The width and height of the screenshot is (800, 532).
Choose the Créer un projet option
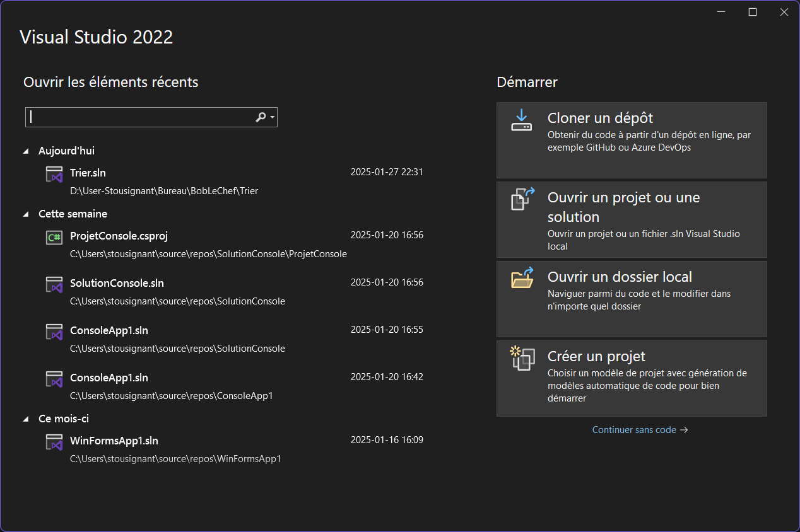[631, 378]
